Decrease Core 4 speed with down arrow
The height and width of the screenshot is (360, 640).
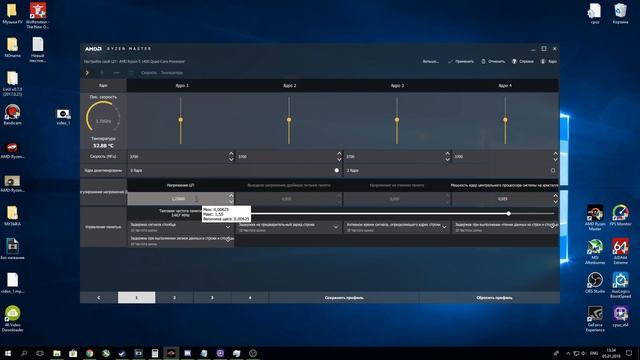(556, 159)
